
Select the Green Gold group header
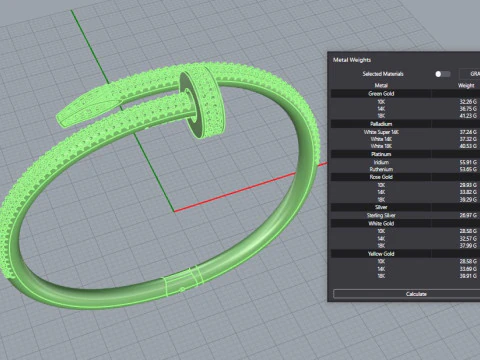tap(405, 94)
